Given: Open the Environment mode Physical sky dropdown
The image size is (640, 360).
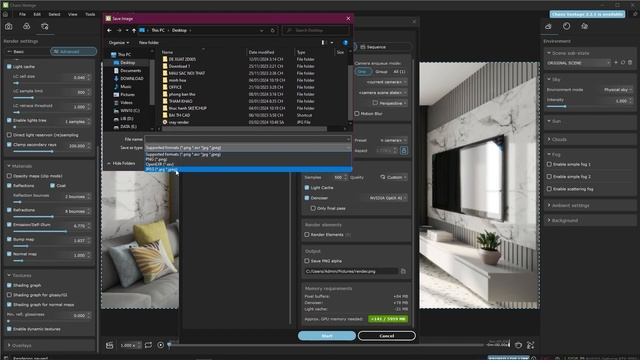Looking at the screenshot, I should (x=618, y=90).
